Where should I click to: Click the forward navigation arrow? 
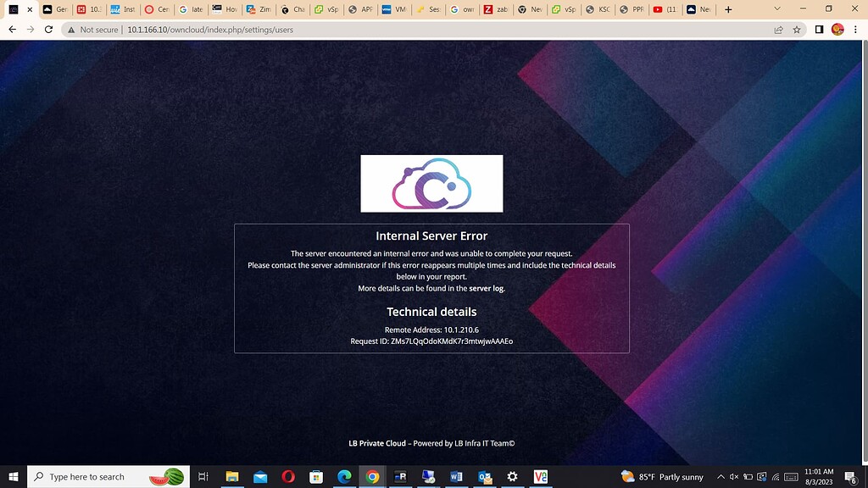coord(31,30)
